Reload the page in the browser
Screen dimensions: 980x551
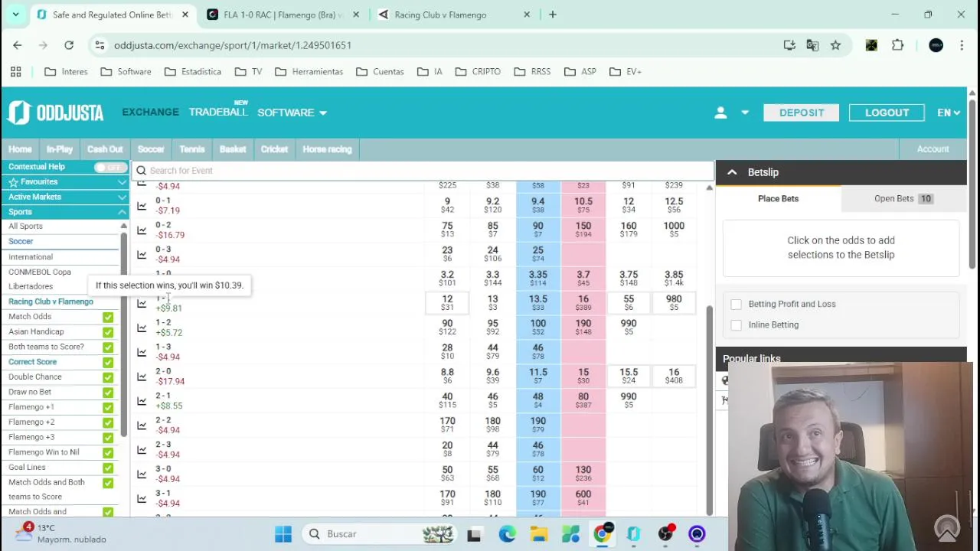coord(69,45)
